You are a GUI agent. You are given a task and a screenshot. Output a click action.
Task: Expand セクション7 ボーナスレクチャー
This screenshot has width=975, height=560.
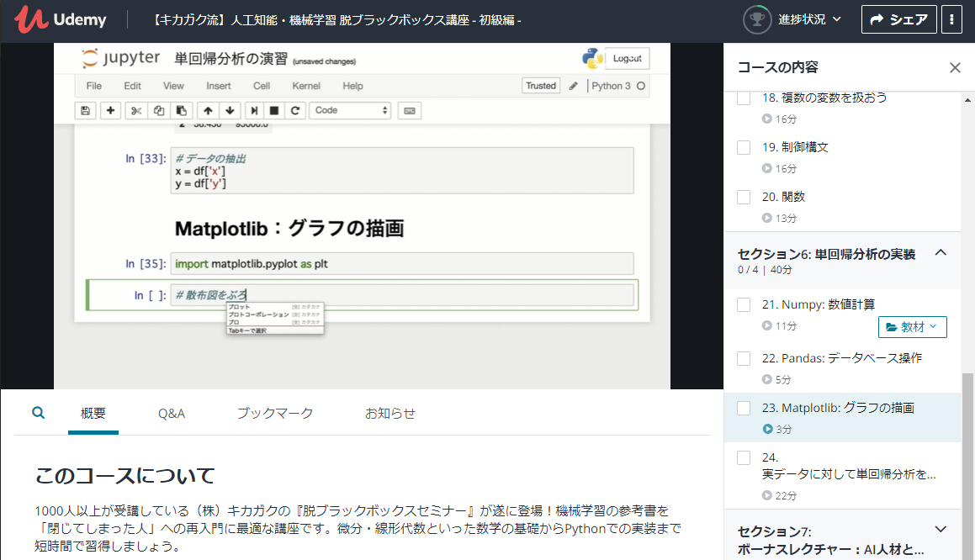pos(941,530)
